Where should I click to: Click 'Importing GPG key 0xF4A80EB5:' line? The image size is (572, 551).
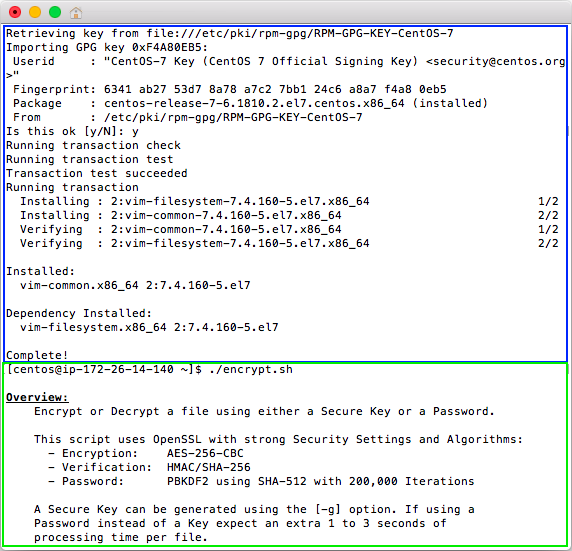point(107,47)
